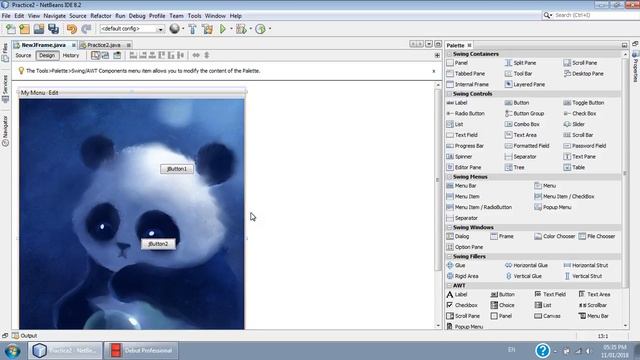
Task: Click the Preview Design icon
Action: click(x=117, y=56)
